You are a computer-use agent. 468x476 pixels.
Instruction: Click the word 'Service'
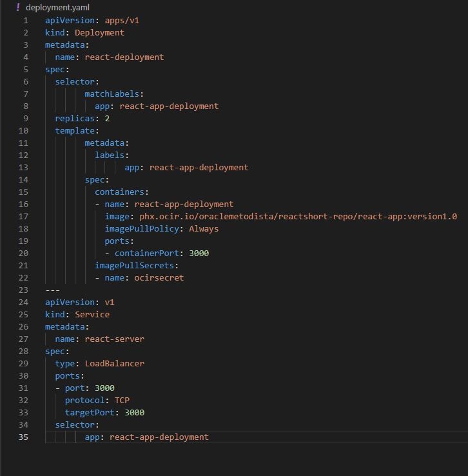pyautogui.click(x=92, y=315)
